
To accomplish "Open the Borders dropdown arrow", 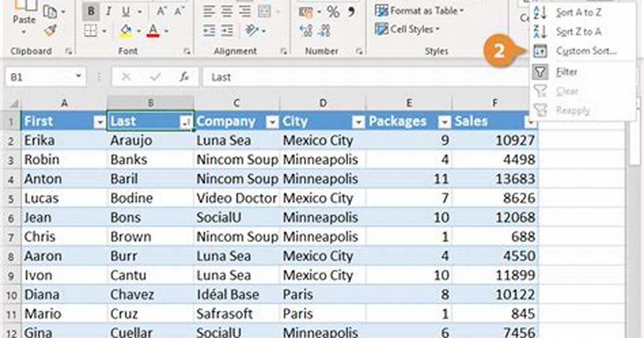I will point(104,31).
